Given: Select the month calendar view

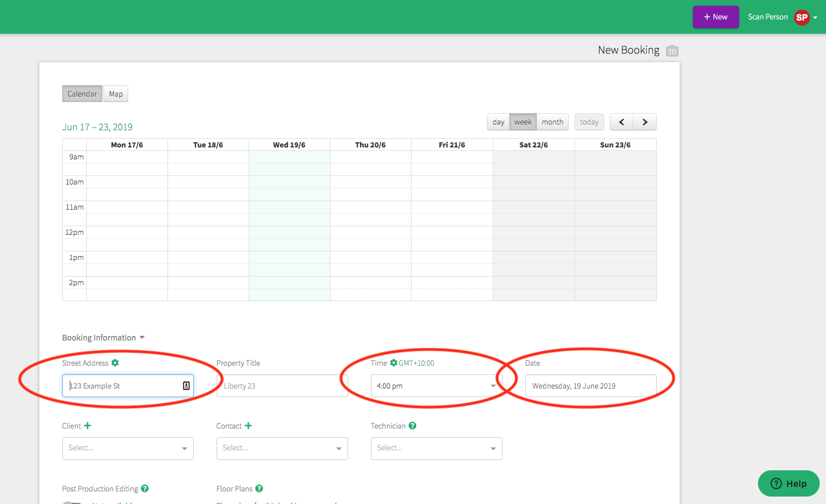Looking at the screenshot, I should [553, 122].
